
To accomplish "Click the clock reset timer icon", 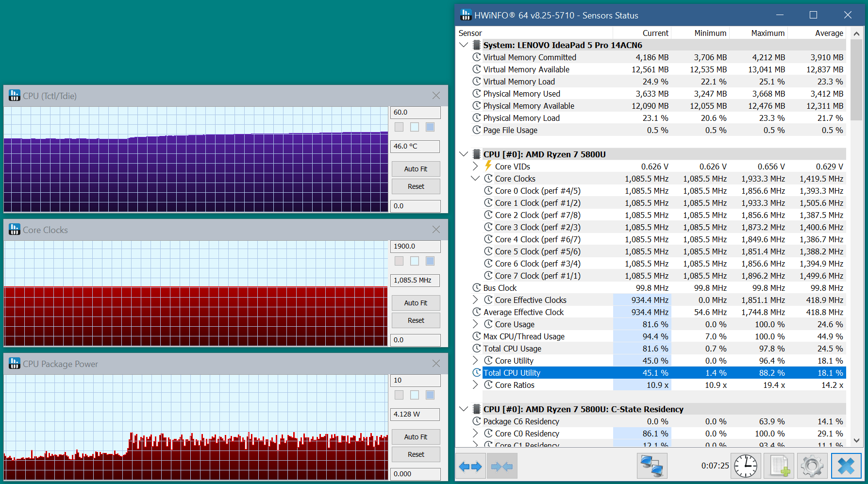I will point(746,466).
